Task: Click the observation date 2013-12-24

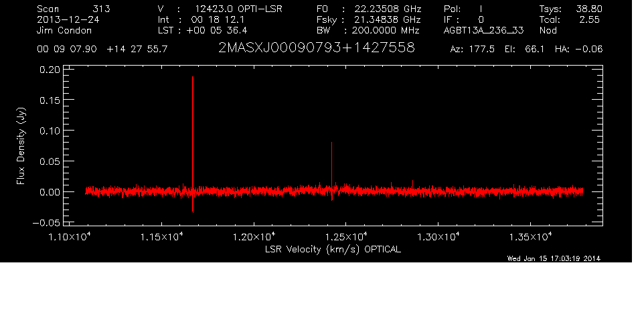Action: (x=68, y=19)
